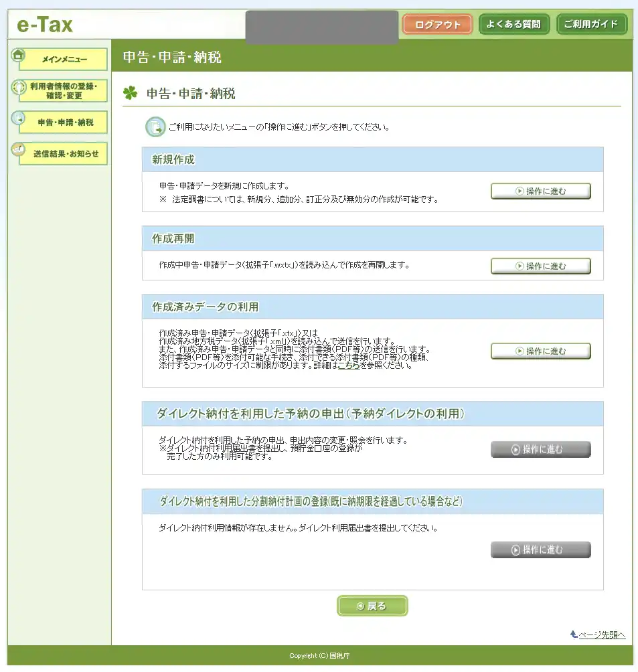
Task: Proceed with 操作に進む under 新規作成
Action: (540, 191)
